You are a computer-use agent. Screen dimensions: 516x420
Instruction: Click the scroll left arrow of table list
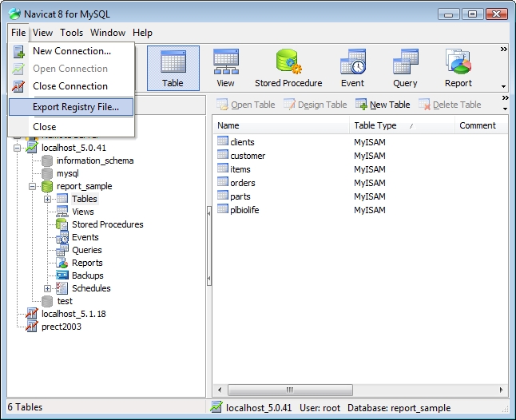tap(220, 390)
